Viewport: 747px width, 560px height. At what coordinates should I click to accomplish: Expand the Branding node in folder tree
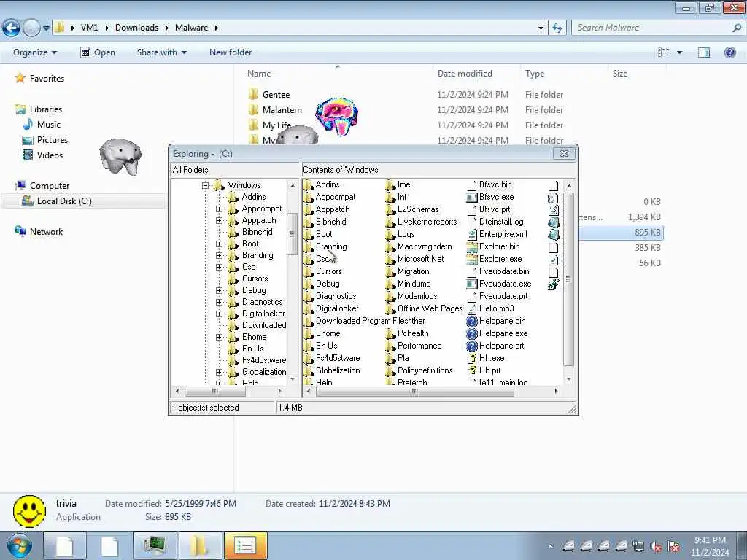[x=219, y=256]
